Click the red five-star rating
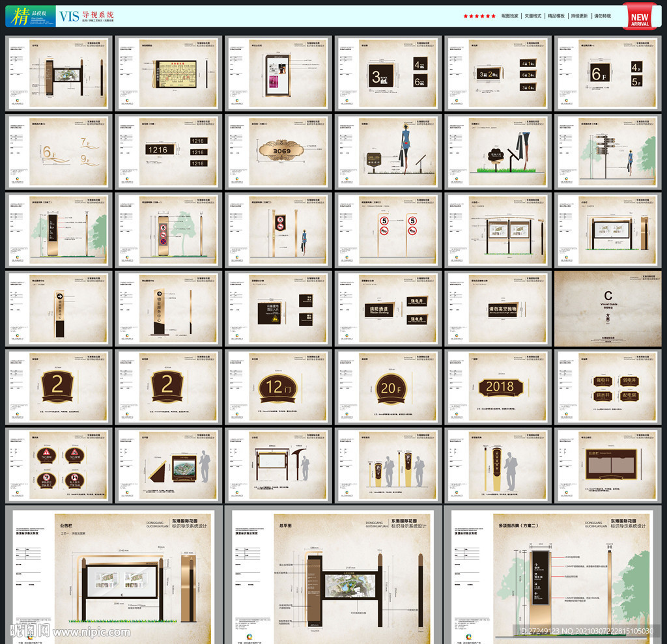This screenshot has width=667, height=644. [x=479, y=16]
